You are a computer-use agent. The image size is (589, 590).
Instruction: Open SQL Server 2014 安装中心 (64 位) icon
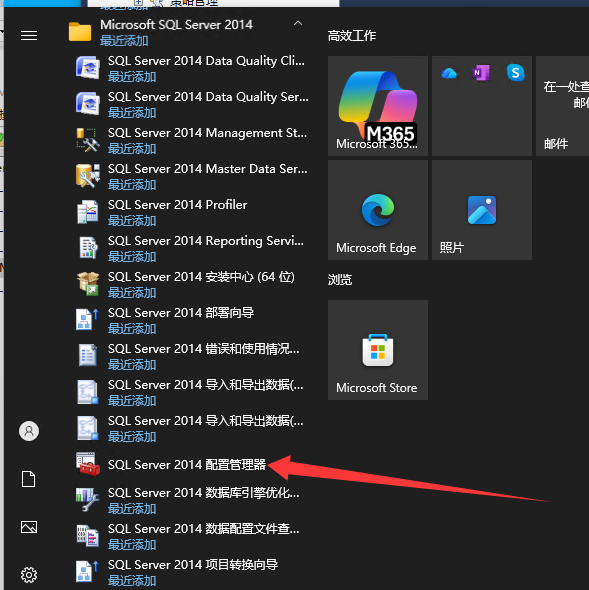(x=88, y=283)
